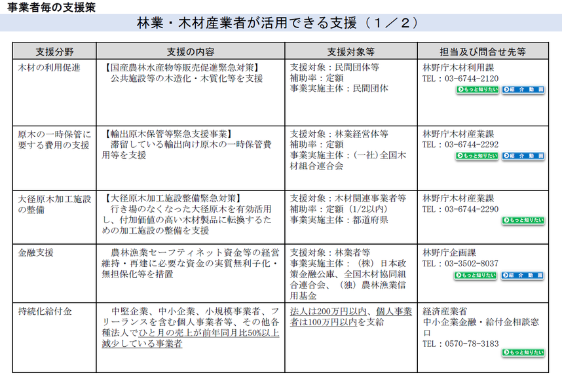Viewport: 562px width, 392px height.
Task: Click もっと知りたい for 原木の一時保管 row
Action: coord(477,156)
